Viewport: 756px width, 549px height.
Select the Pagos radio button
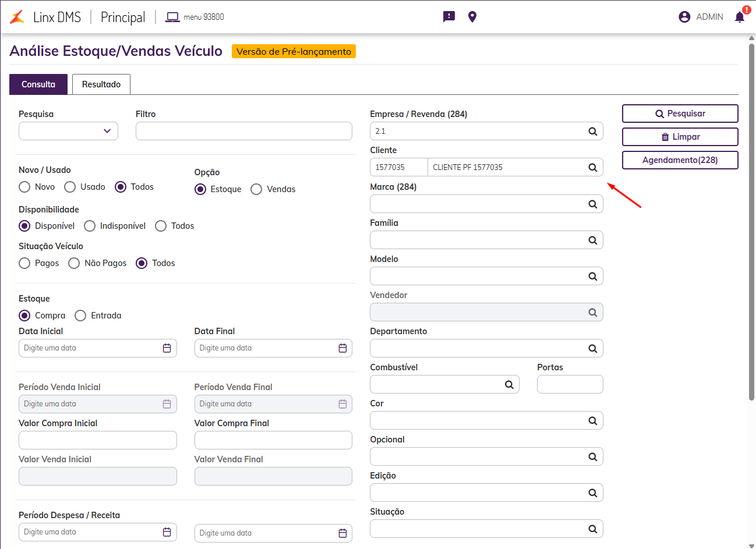tap(24, 263)
